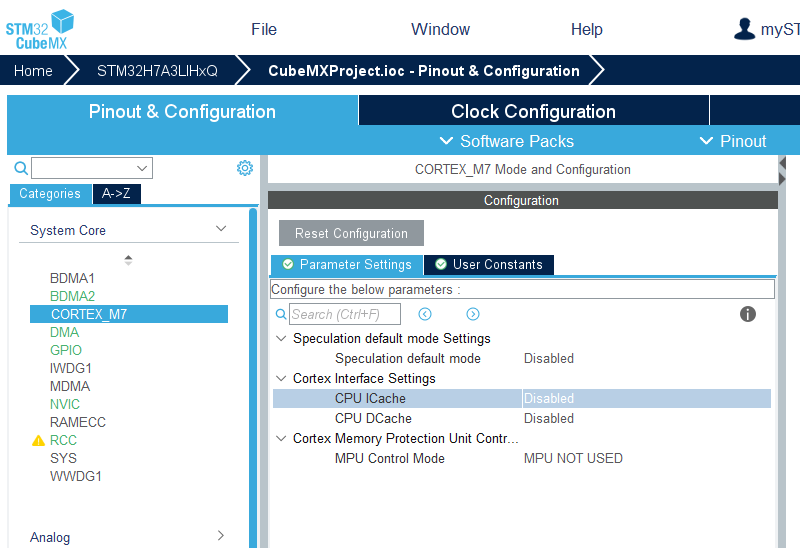Click the parameter search input field

[345, 314]
